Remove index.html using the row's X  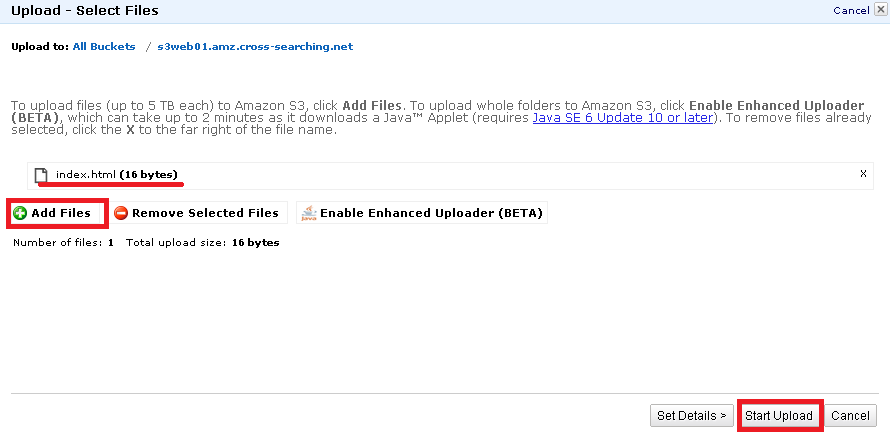pyautogui.click(x=863, y=173)
